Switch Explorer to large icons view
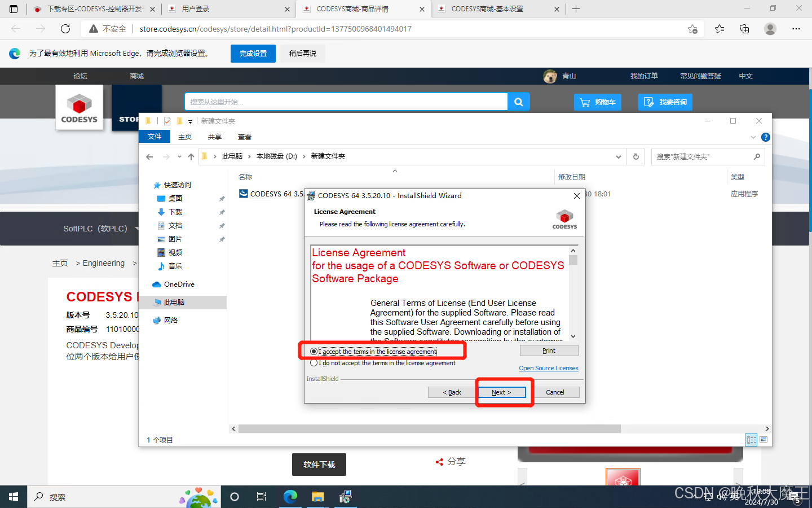The image size is (812, 508). click(764, 440)
